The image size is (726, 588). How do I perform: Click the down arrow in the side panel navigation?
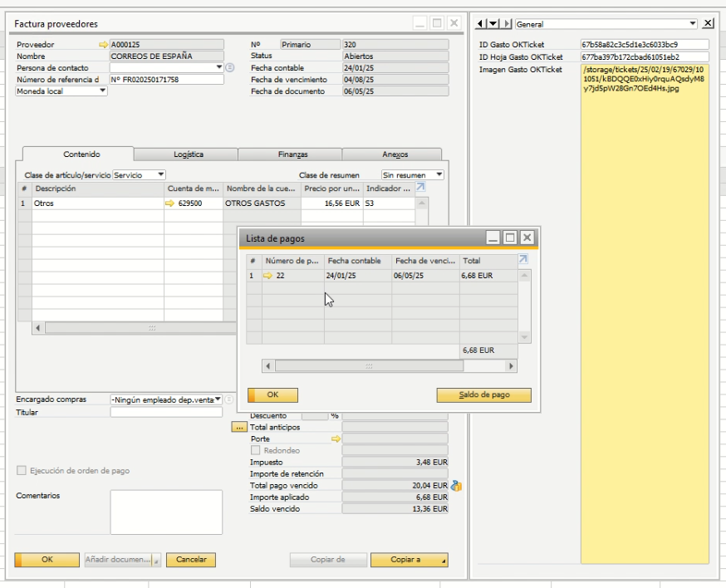(493, 23)
